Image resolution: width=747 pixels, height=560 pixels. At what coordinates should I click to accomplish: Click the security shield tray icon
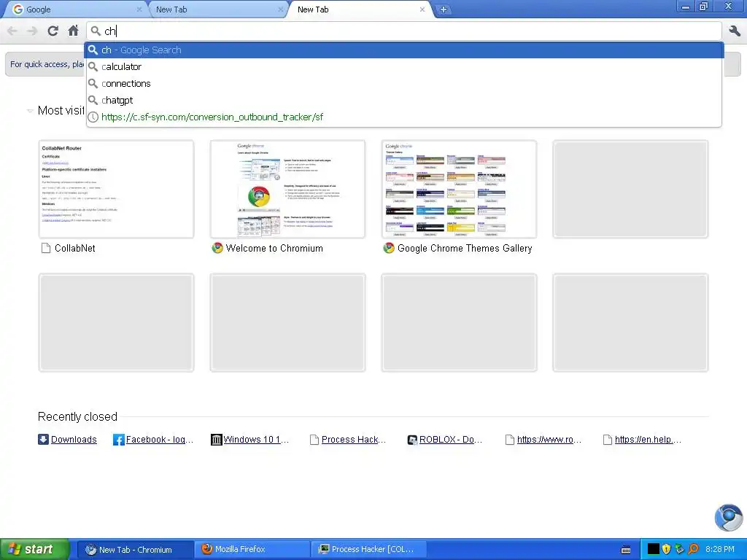pos(666,549)
